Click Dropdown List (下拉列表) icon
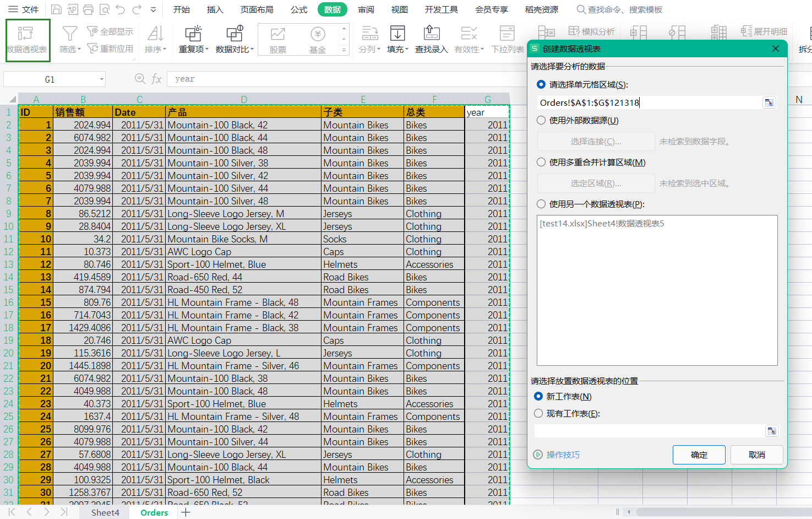This screenshot has height=519, width=812. (x=507, y=34)
